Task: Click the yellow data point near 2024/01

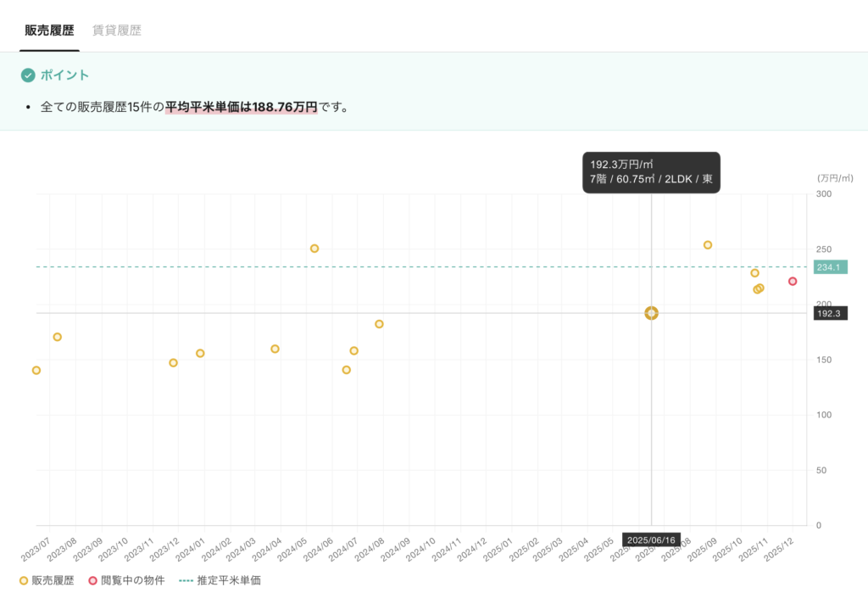Action: coord(200,353)
